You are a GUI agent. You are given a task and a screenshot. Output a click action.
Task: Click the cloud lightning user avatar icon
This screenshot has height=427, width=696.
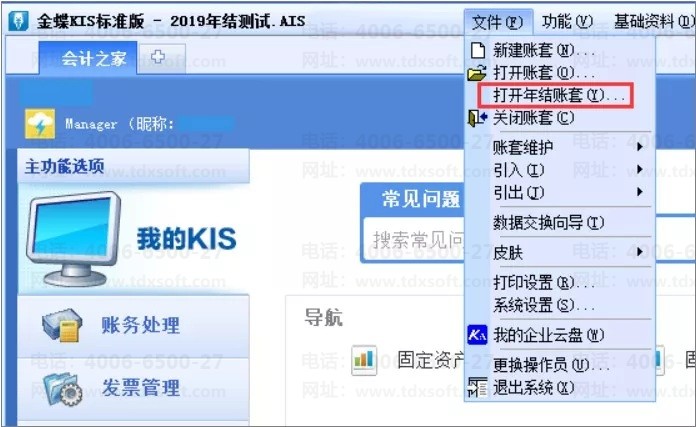coord(40,124)
